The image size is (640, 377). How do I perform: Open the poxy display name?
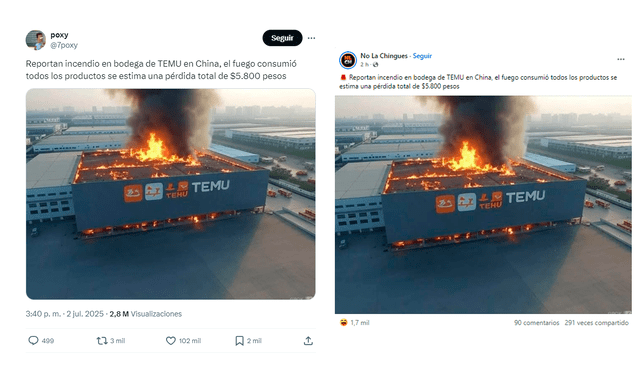coord(59,35)
